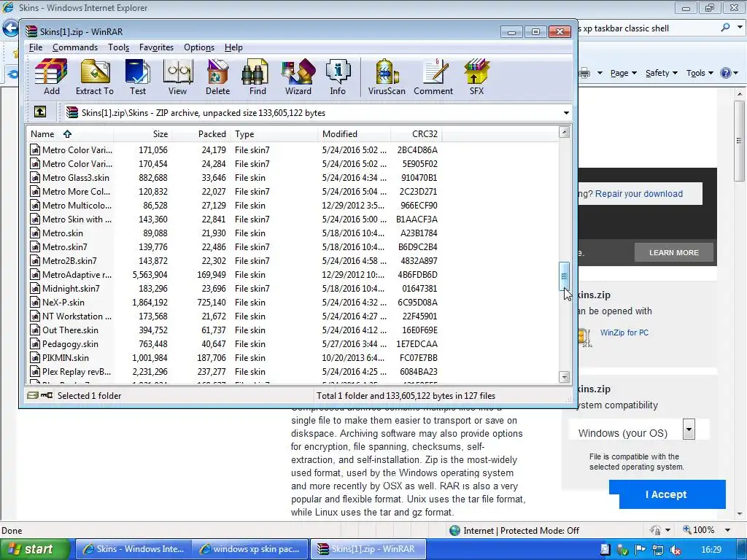Click the NeX-P.skin file icon
This screenshot has height=560, width=747.
click(x=35, y=303)
